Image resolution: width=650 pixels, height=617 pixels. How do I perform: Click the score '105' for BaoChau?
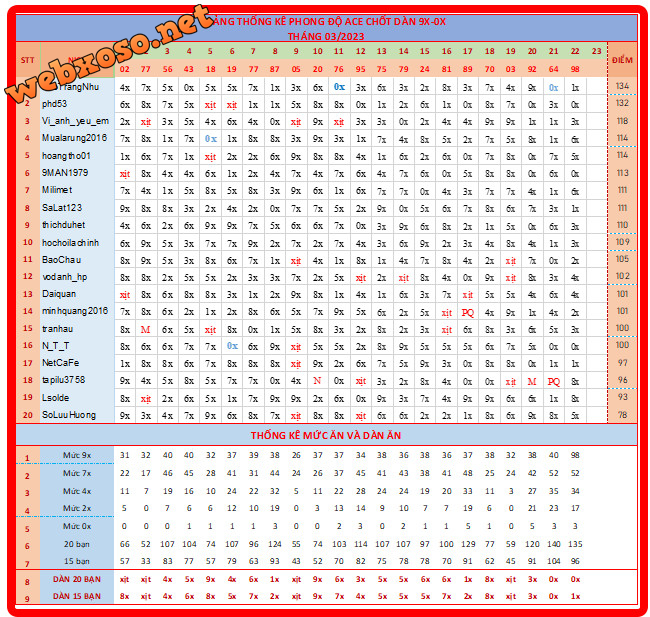(622, 259)
